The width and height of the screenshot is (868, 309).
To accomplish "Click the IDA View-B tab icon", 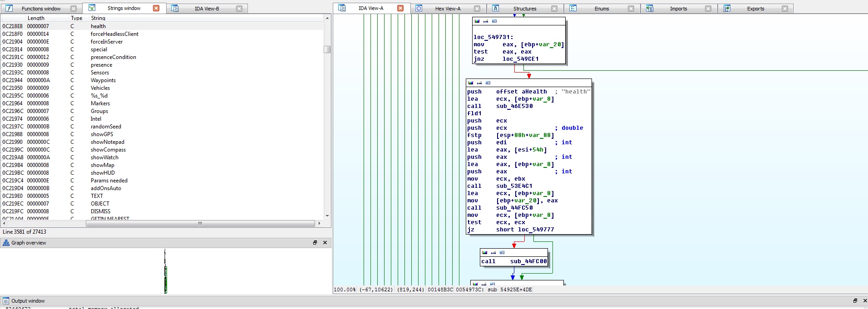I will [175, 9].
